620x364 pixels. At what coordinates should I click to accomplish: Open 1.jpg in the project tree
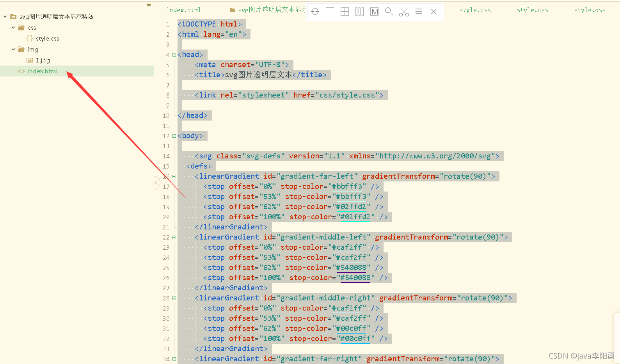click(x=43, y=60)
